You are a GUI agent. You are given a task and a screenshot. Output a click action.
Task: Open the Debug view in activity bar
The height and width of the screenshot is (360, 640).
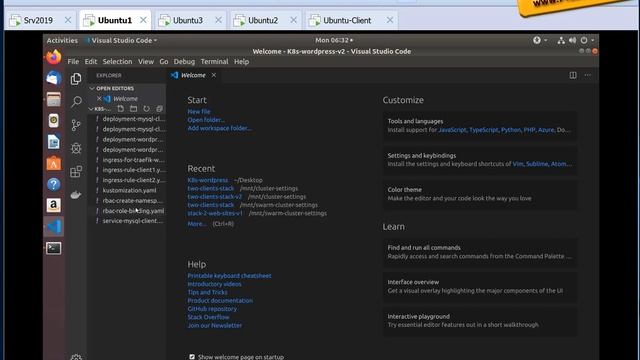[x=76, y=148]
